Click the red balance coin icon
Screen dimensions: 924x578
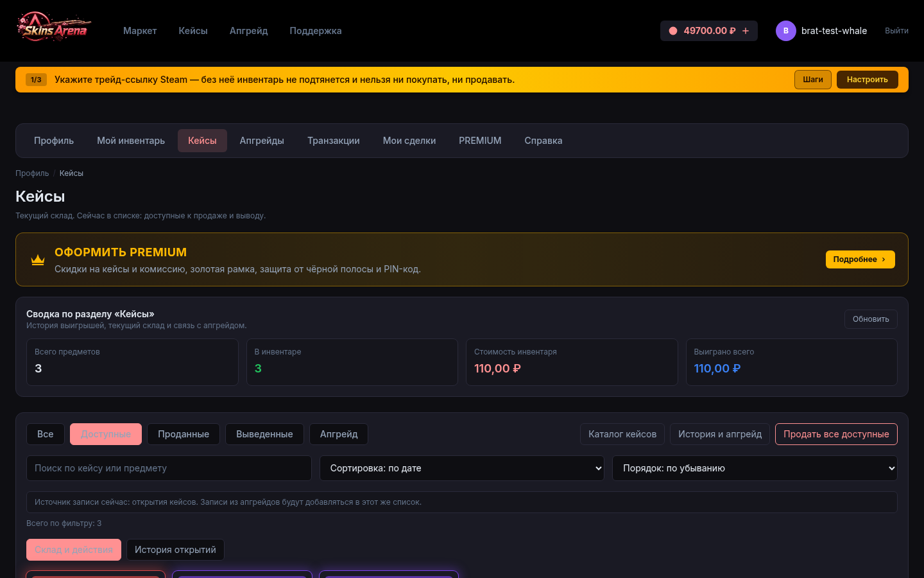(673, 31)
